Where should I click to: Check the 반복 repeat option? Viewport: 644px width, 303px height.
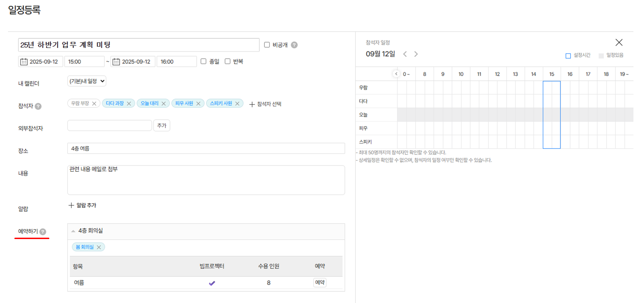(228, 61)
